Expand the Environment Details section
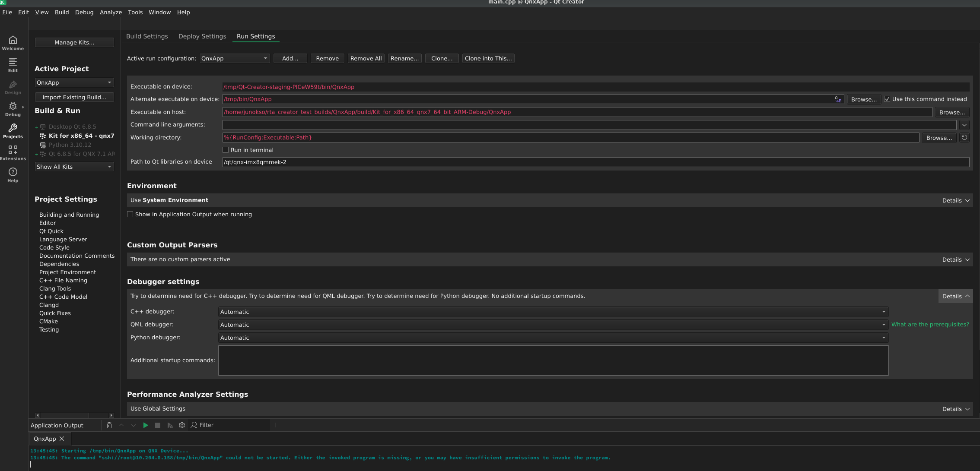Image resolution: width=980 pixels, height=471 pixels. [x=955, y=201]
